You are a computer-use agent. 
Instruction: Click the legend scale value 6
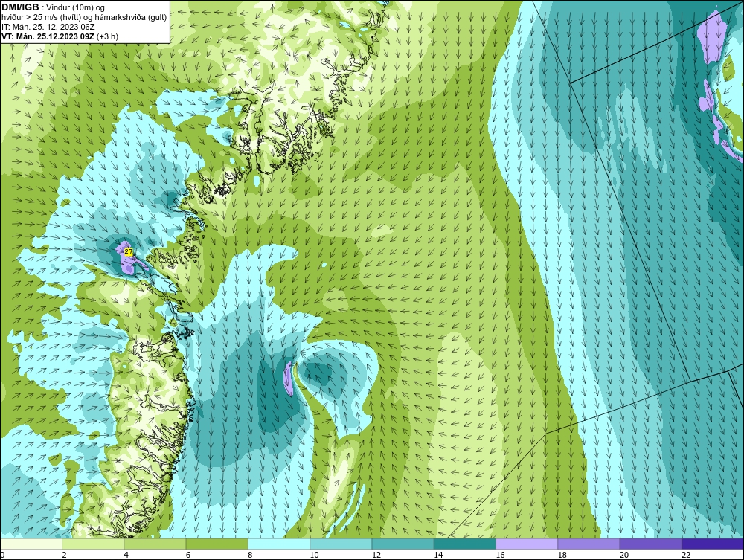pos(188,556)
